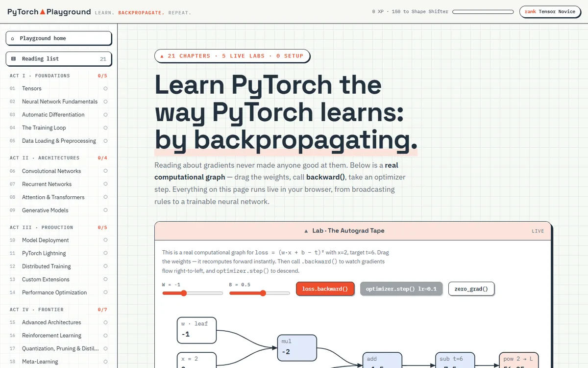Open the Reading list
This screenshot has width=588, height=368.
pyautogui.click(x=58, y=59)
